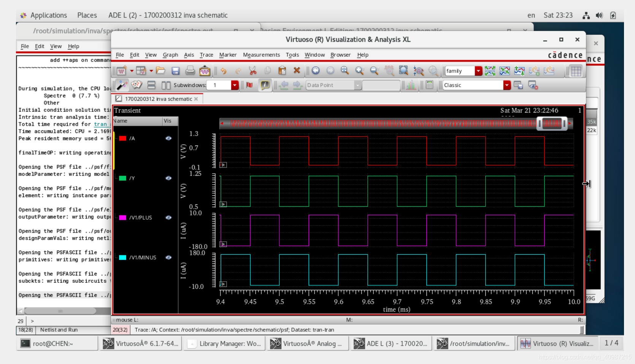
Task: Hide the /Y trace using eye icon
Action: point(168,178)
